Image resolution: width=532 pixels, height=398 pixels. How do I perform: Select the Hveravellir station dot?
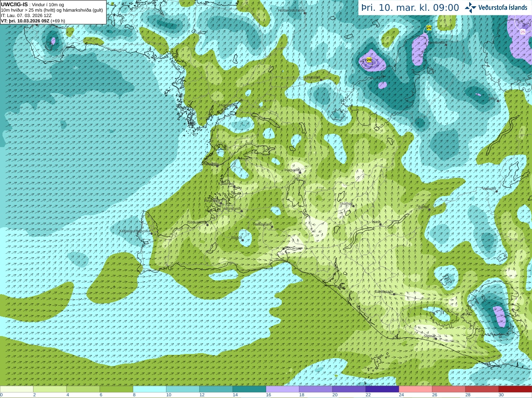pyautogui.click(x=446, y=44)
